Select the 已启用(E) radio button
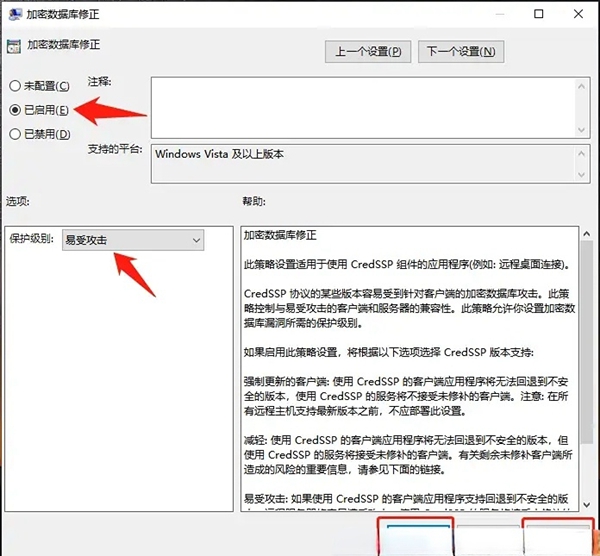The image size is (600, 556). 15,110
